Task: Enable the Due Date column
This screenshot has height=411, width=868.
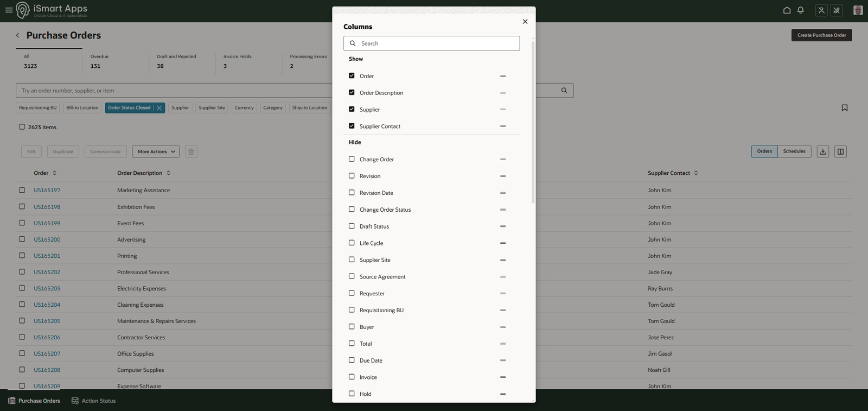Action: point(352,360)
